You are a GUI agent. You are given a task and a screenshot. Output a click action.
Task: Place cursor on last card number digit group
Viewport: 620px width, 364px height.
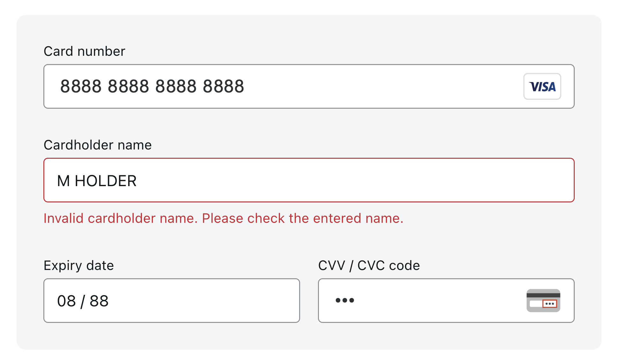[223, 86]
